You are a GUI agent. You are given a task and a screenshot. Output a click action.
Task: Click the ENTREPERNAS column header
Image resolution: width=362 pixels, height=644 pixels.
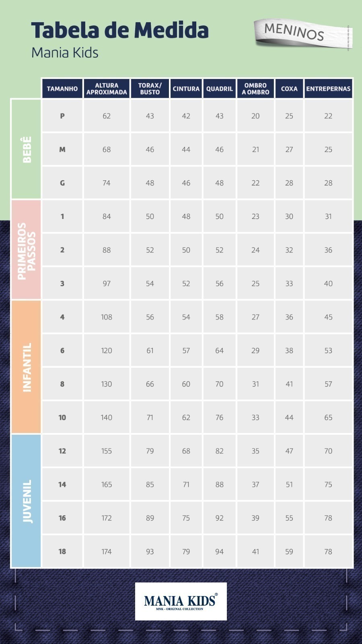click(x=328, y=89)
